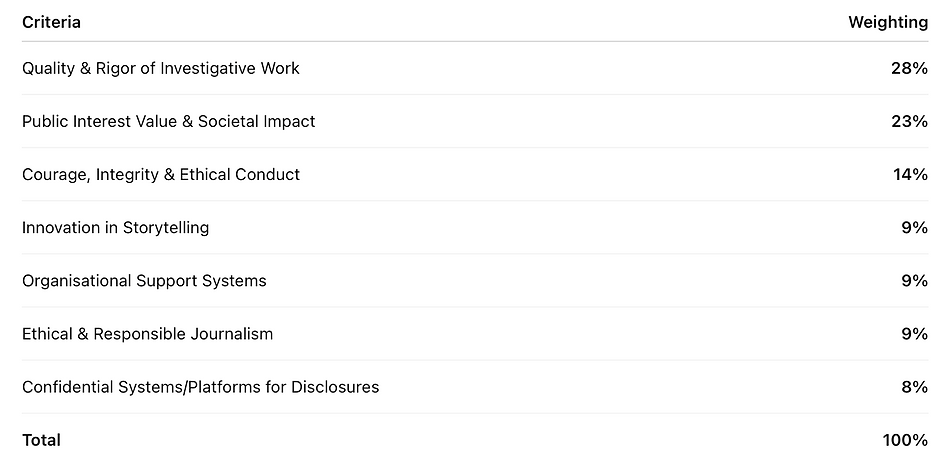The height and width of the screenshot is (464, 948).
Task: Select Confidential Systems/Platforms for Disclosures row
Action: tap(200, 386)
